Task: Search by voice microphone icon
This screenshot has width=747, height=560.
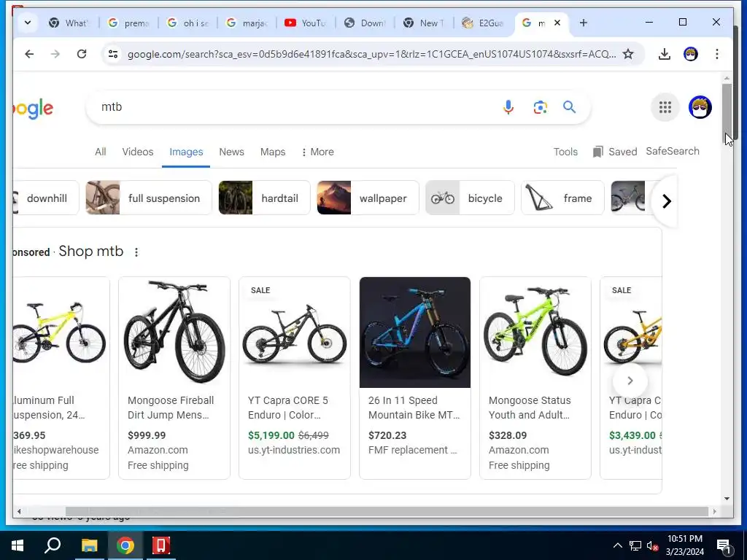Action: coord(508,107)
